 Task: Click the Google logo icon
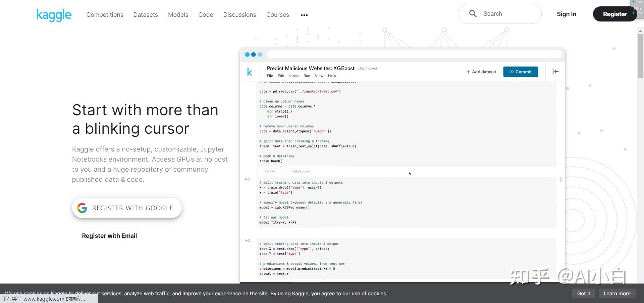pos(82,208)
